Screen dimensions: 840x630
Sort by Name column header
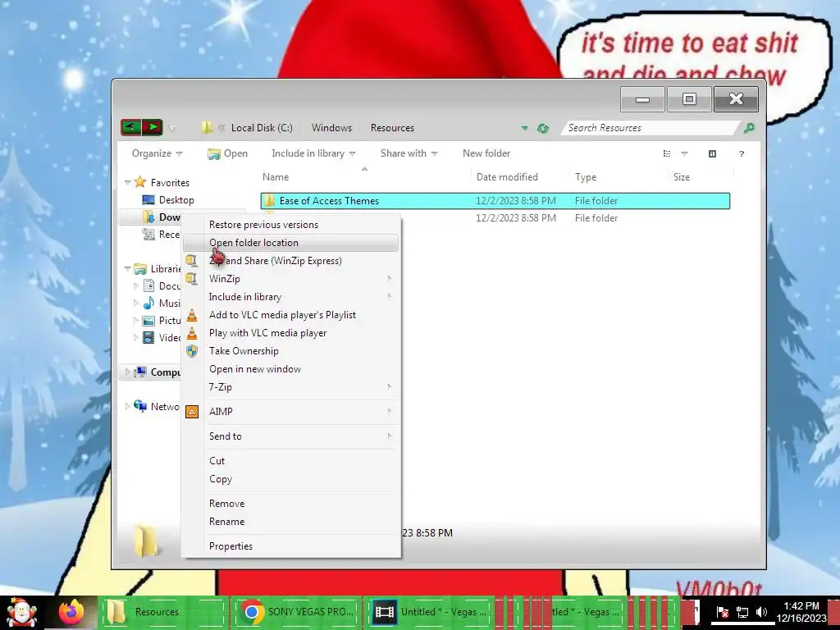[x=276, y=177]
